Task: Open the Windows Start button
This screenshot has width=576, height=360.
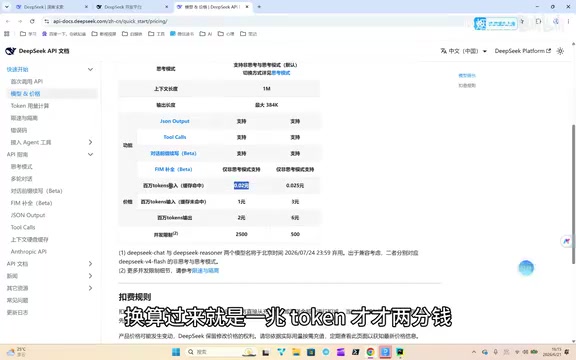Action: click(176, 352)
